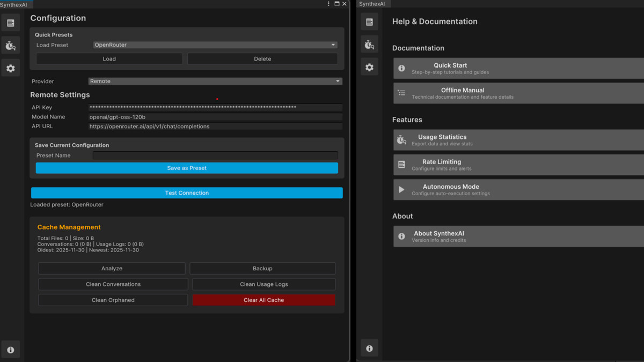
Task: Open stopwatch icon in right window sidebar
Action: click(x=369, y=45)
